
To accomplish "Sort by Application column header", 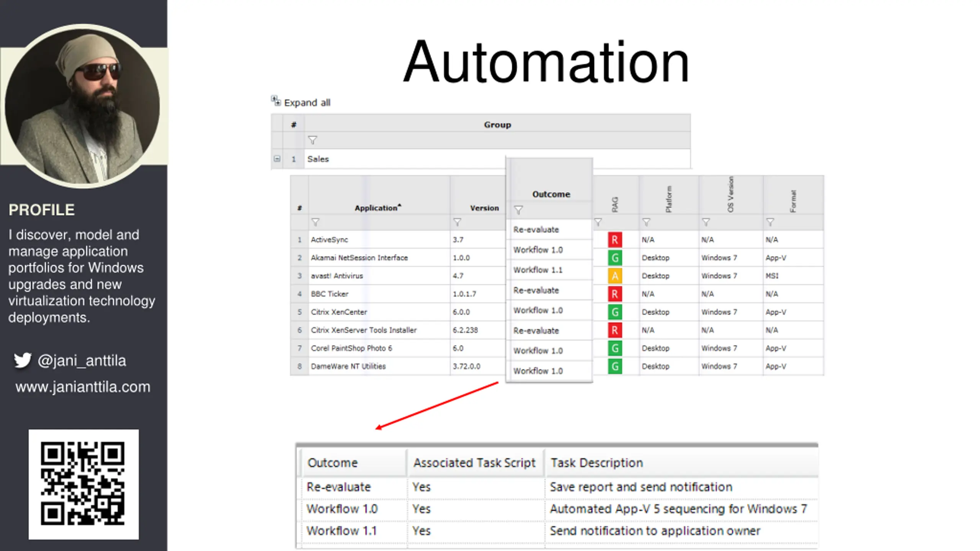I will tap(377, 208).
